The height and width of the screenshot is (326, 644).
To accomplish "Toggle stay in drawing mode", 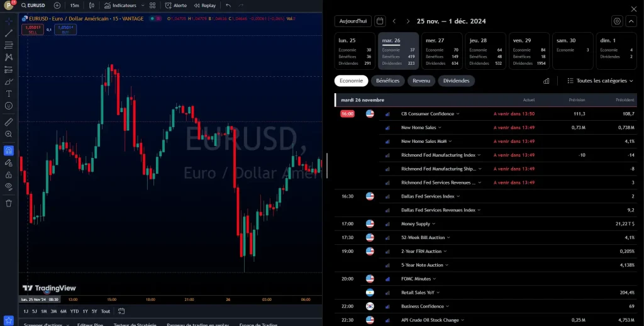I will pyautogui.click(x=9, y=163).
